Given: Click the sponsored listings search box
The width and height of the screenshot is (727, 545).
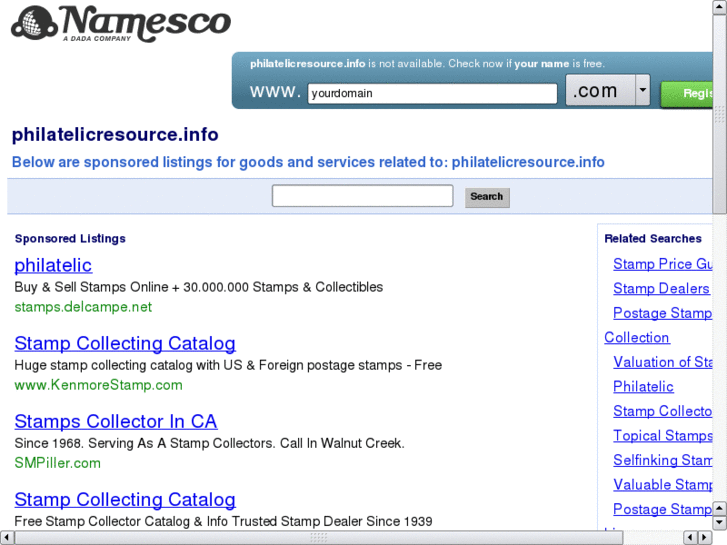Looking at the screenshot, I should pos(363,196).
